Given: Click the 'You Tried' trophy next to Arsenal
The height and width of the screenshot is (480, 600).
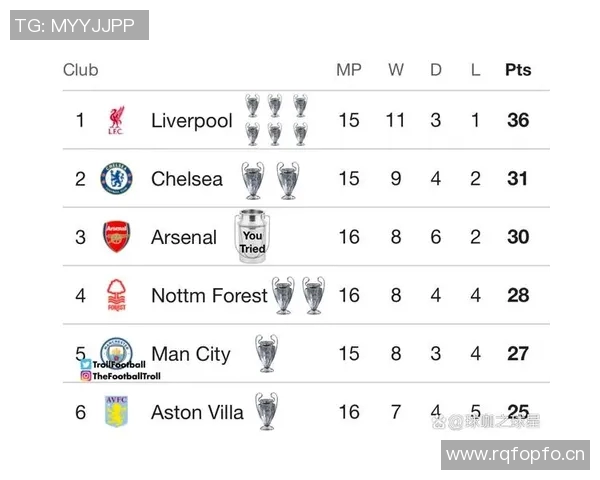Looking at the screenshot, I should point(252,237).
